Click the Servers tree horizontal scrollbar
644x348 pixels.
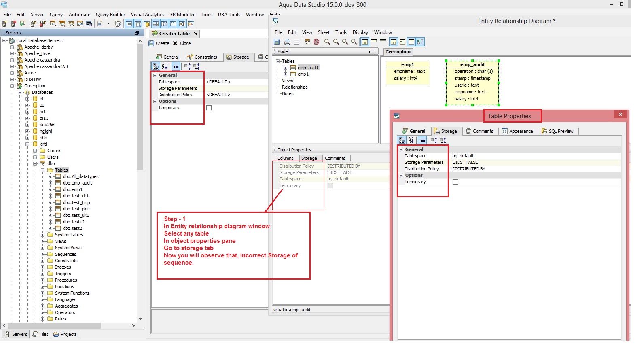point(54,325)
